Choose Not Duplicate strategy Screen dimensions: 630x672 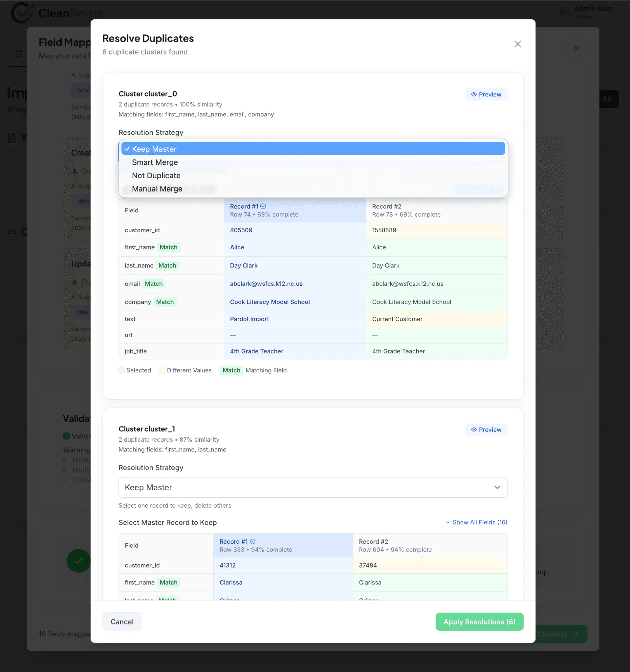click(313, 176)
